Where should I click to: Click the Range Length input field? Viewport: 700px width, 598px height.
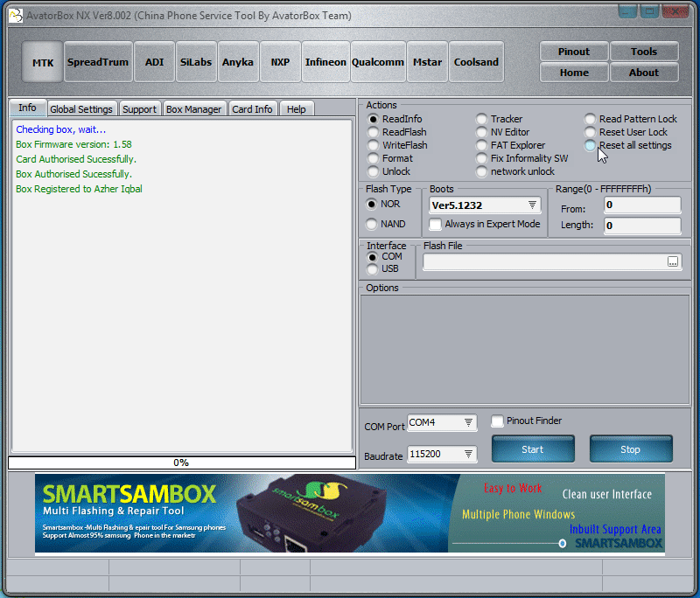click(642, 226)
